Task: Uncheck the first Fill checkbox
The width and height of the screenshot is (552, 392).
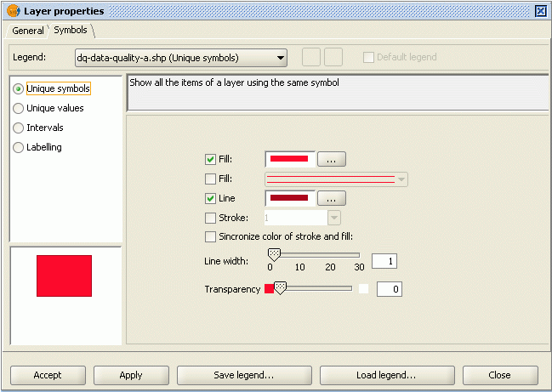Action: click(210, 159)
